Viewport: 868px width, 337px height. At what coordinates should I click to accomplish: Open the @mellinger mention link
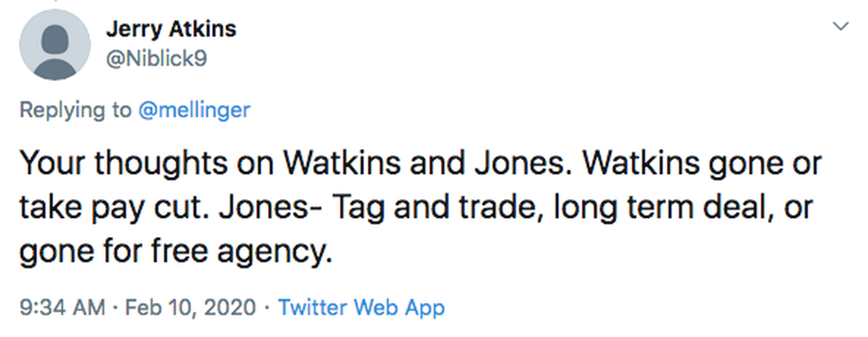click(194, 110)
